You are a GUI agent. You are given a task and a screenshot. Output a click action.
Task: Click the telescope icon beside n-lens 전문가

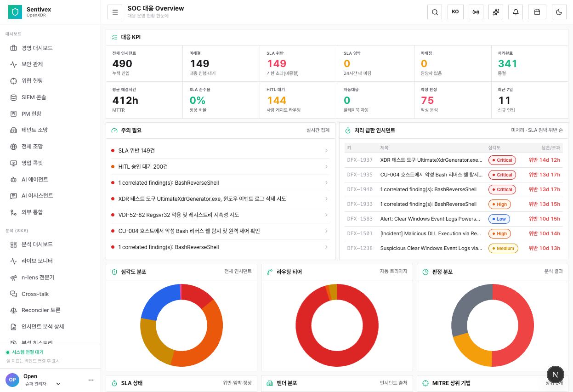point(13,278)
